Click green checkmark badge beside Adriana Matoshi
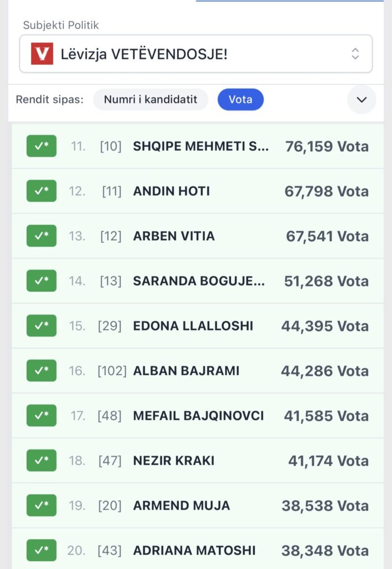This screenshot has height=569, width=392. coord(42,550)
